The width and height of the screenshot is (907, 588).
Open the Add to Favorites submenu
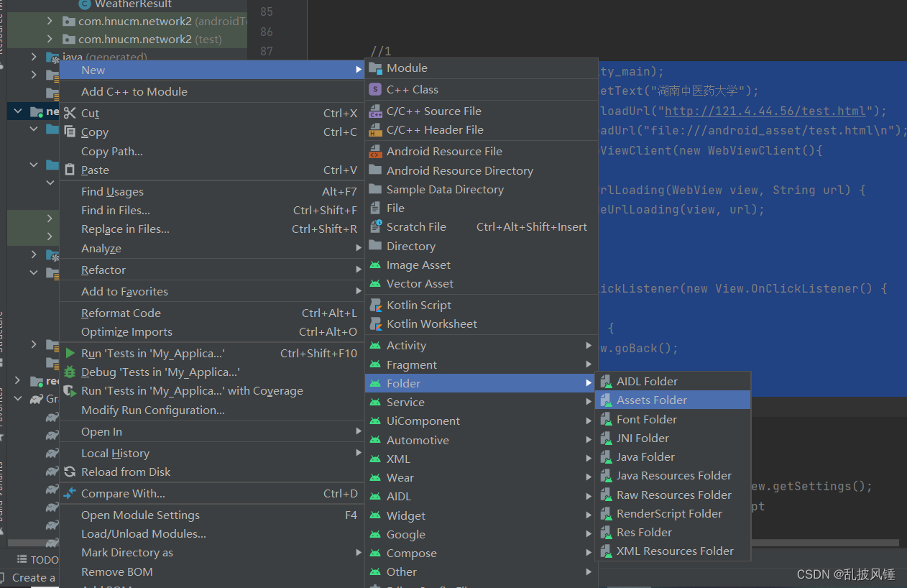coord(212,292)
